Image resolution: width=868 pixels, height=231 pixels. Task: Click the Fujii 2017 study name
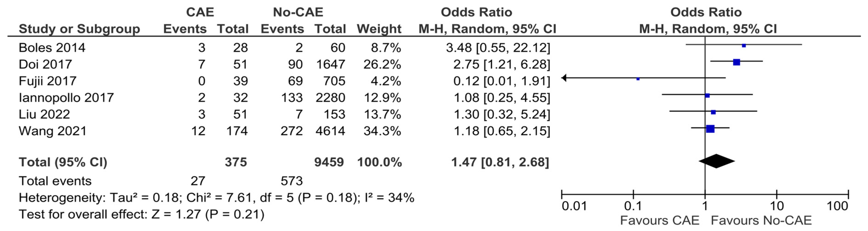click(x=48, y=81)
